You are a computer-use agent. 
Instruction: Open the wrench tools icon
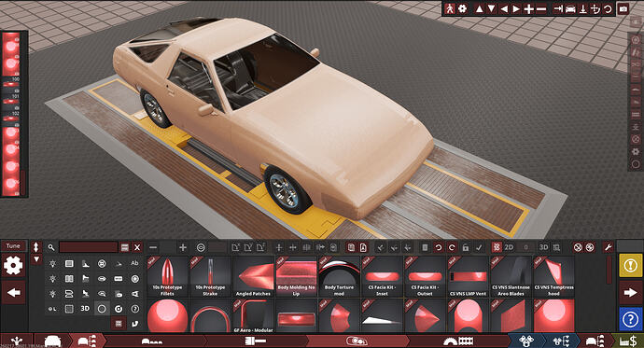pyautogui.click(x=609, y=247)
